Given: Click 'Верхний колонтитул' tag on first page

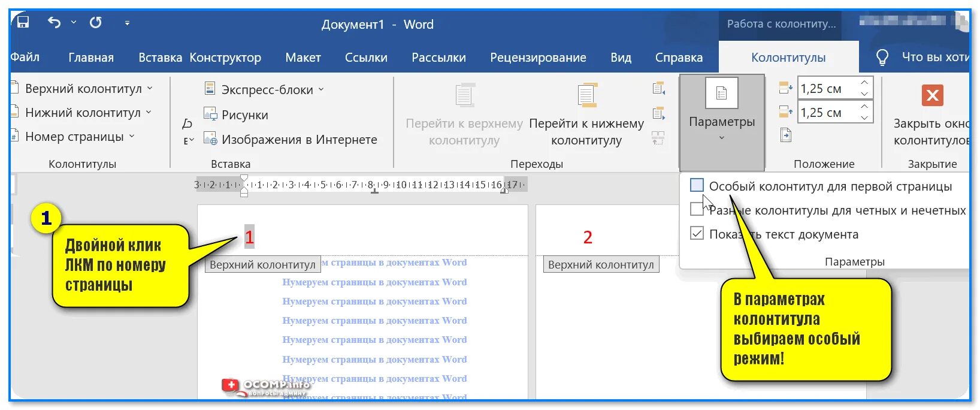Looking at the screenshot, I should click(262, 264).
